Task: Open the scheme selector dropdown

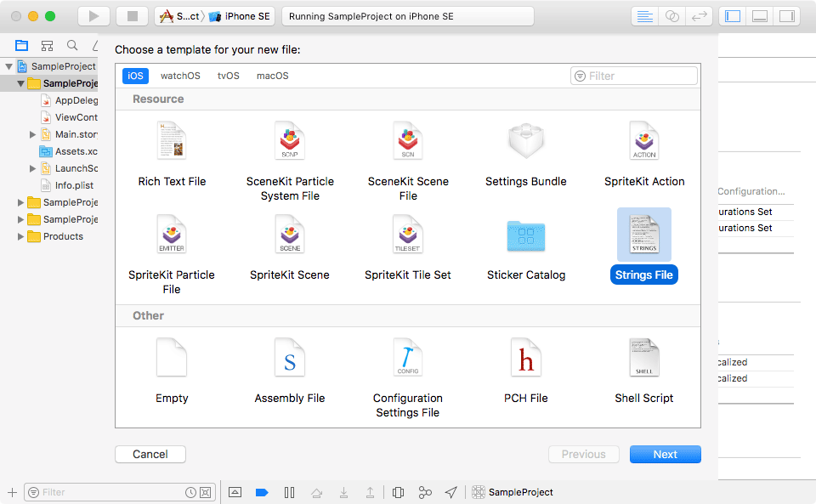Action: [x=179, y=16]
